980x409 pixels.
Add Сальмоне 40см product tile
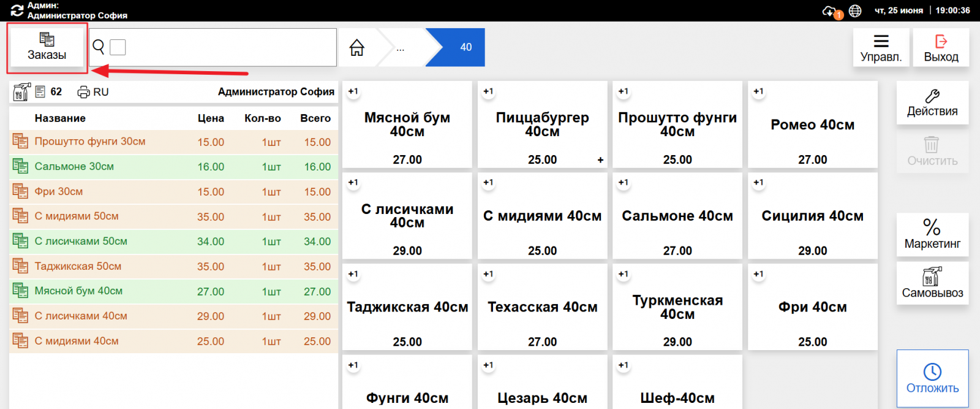[x=677, y=216]
